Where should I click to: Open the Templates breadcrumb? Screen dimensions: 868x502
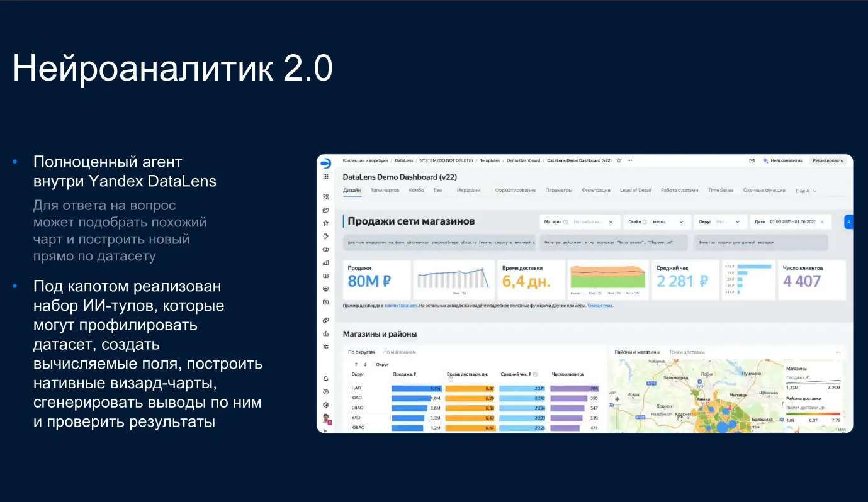click(x=490, y=160)
